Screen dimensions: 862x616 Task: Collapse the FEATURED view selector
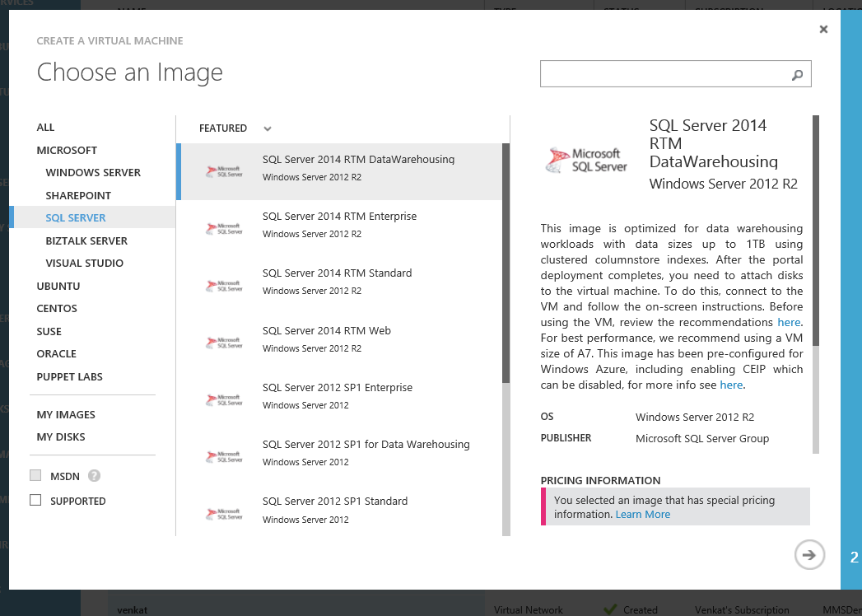pos(267,128)
